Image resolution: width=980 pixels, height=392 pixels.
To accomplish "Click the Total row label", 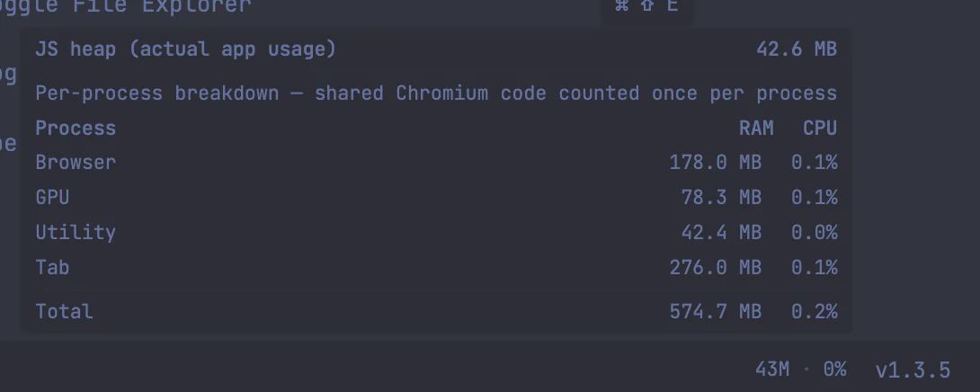I will [x=64, y=312].
